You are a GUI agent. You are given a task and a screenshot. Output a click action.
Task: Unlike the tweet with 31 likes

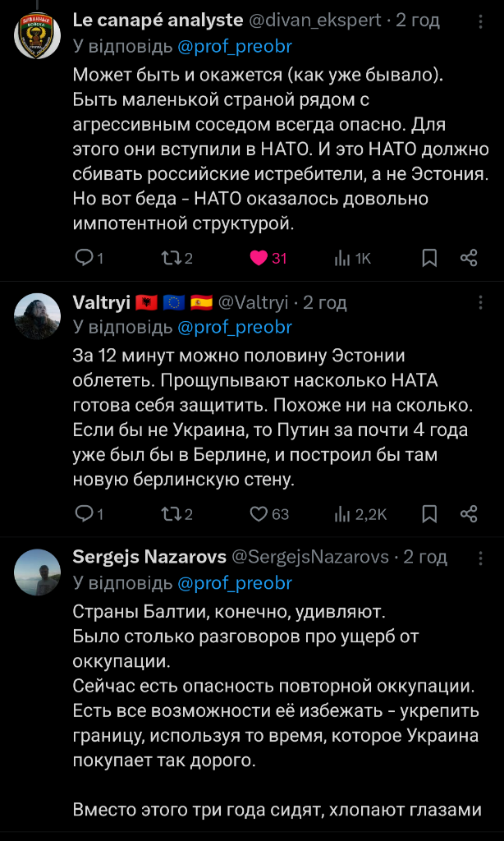tap(259, 258)
